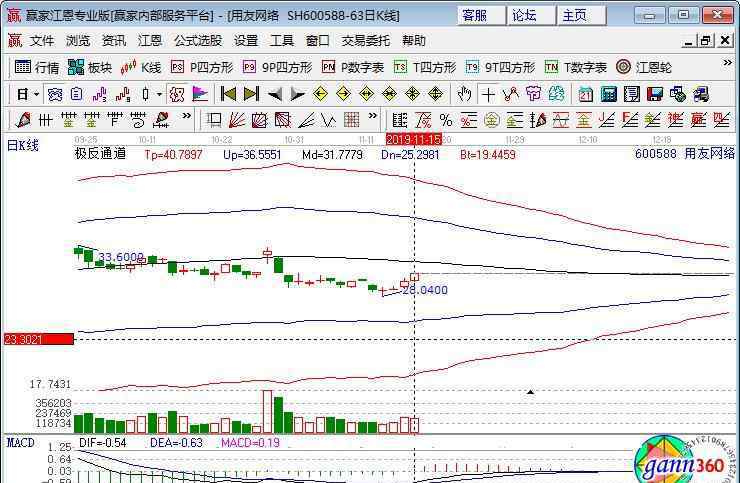Open the 交易委托 menu

pyautogui.click(x=366, y=41)
